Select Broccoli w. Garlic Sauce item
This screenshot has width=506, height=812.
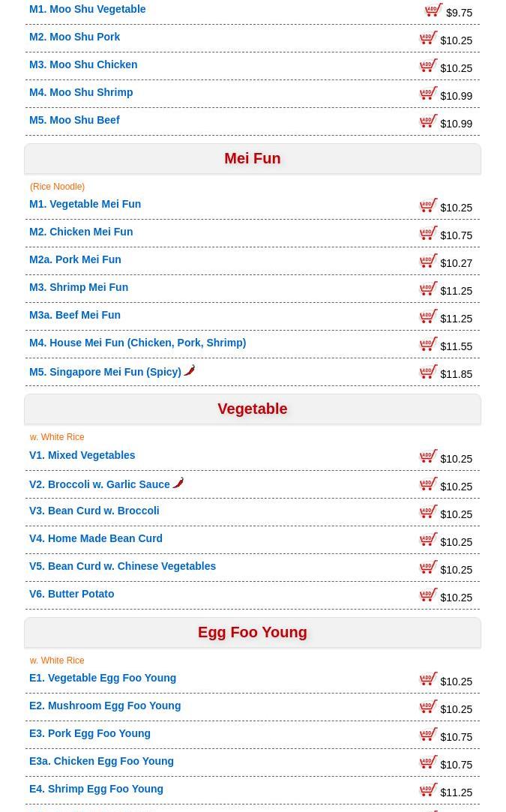tap(100, 484)
